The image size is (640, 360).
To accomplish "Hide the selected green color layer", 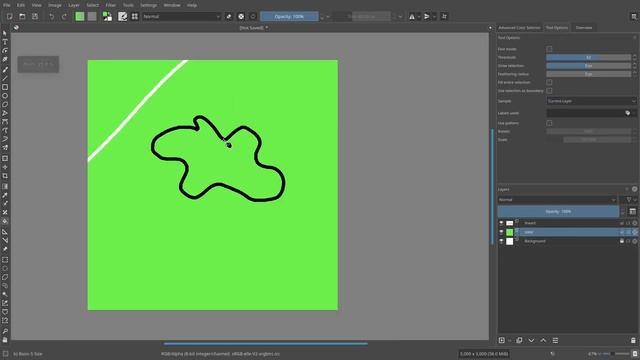I will coord(501,232).
